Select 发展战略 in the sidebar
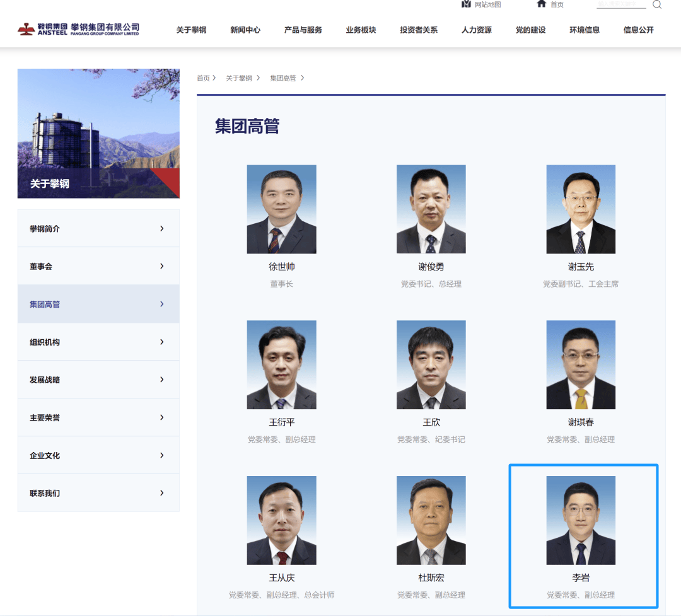This screenshot has height=616, width=681. (45, 380)
